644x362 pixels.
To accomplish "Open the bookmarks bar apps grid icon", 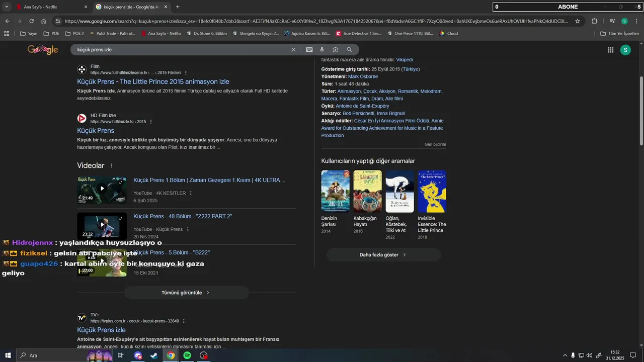I will (x=7, y=34).
